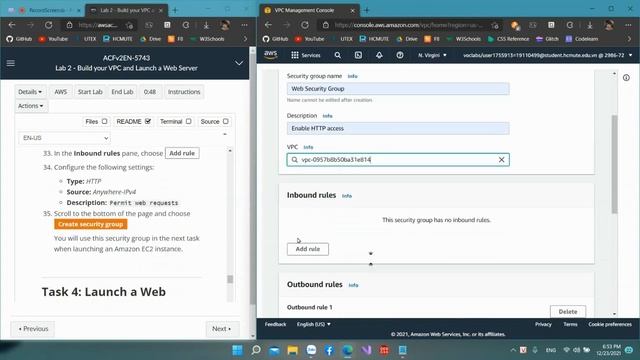Open the info panel circle icon
The image size is (640, 360).
tap(626, 78)
